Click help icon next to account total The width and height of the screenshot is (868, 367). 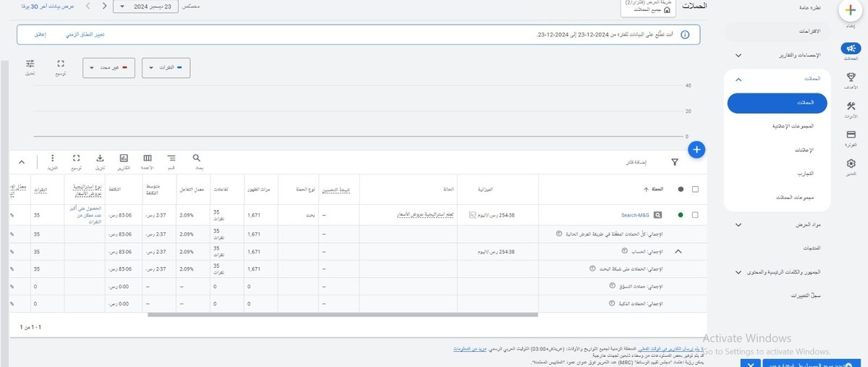pos(624,250)
